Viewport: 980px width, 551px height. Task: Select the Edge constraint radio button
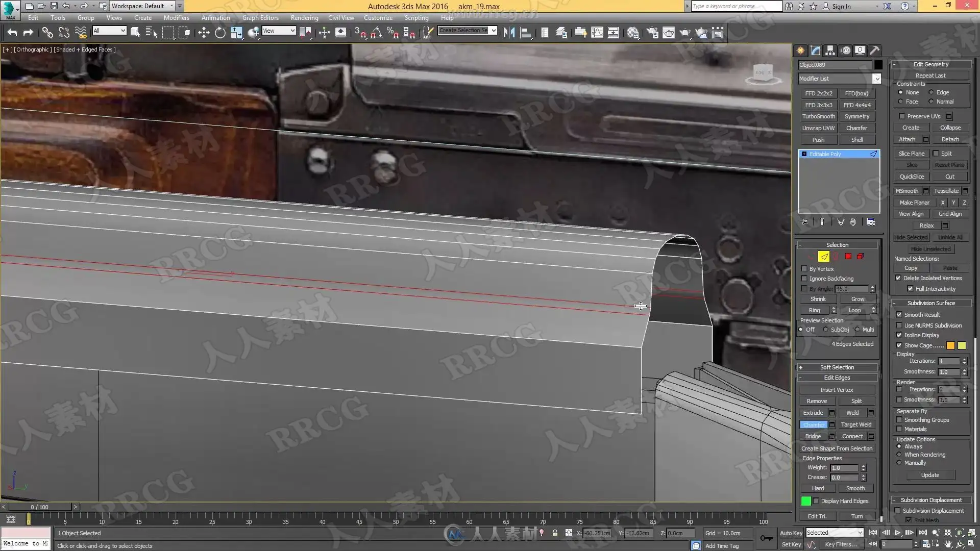tap(932, 92)
